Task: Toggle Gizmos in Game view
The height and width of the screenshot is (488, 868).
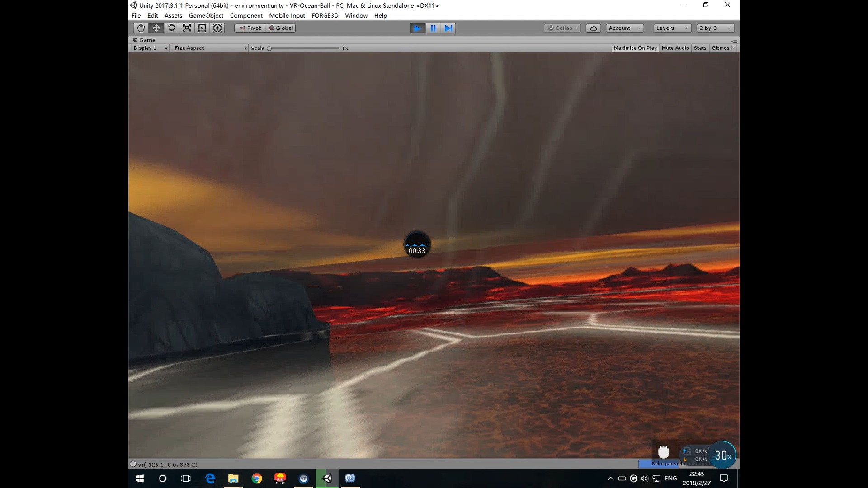Action: (720, 48)
